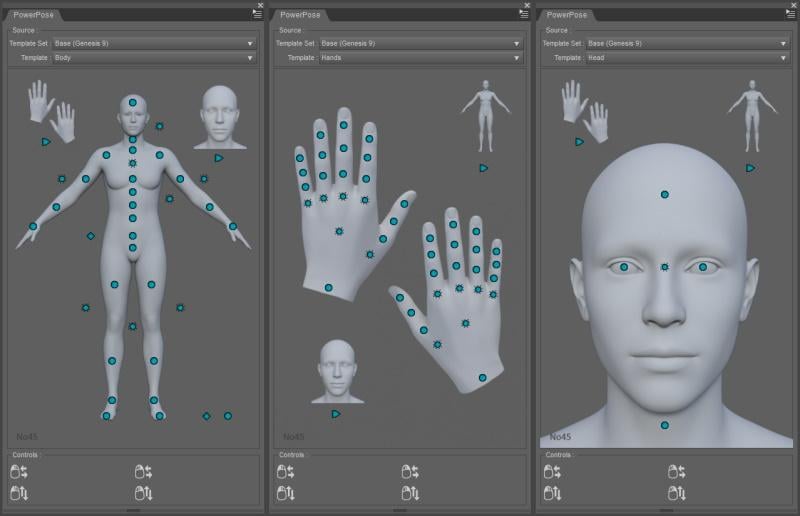Image resolution: width=800 pixels, height=516 pixels.
Task: Open the Head panel's options menu icon
Action: click(x=791, y=14)
